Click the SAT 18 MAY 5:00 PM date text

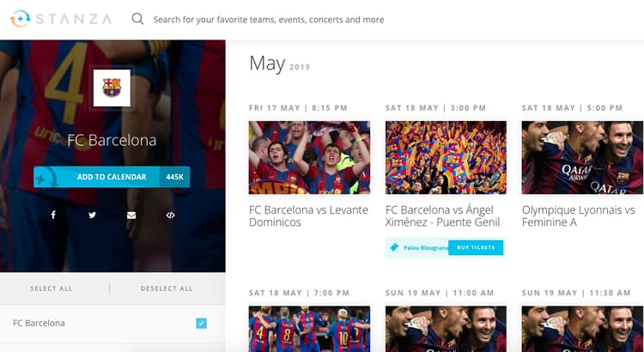(x=572, y=108)
